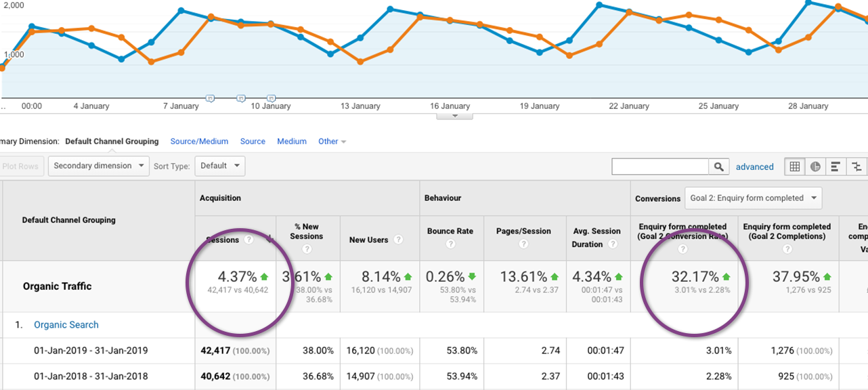Open the help icon beside Sessions
The width and height of the screenshot is (868, 390).
click(x=249, y=240)
